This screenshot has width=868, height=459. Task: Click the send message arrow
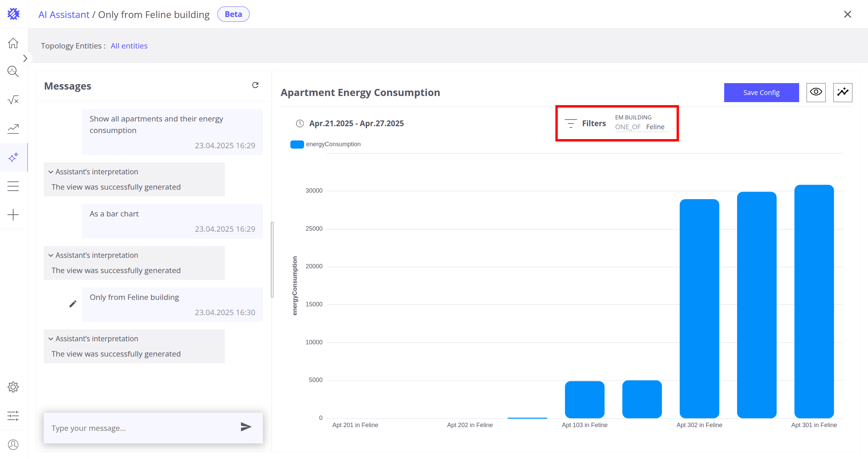[x=246, y=427]
